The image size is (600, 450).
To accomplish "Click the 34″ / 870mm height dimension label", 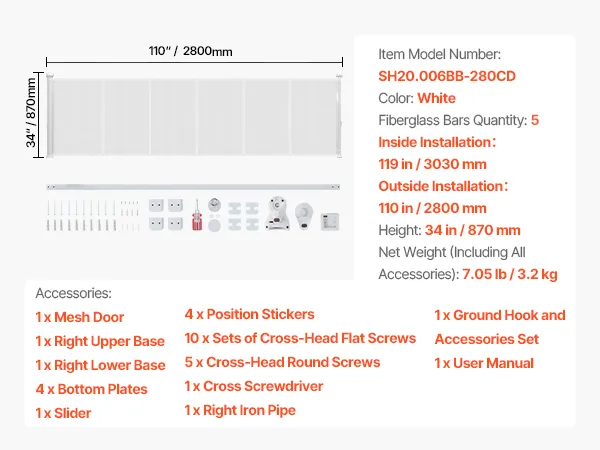I will pos(33,113).
